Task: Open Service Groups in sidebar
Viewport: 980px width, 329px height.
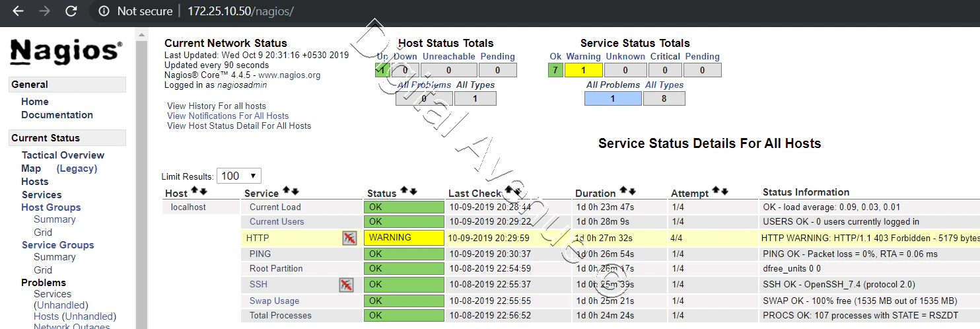Action: pyautogui.click(x=57, y=245)
